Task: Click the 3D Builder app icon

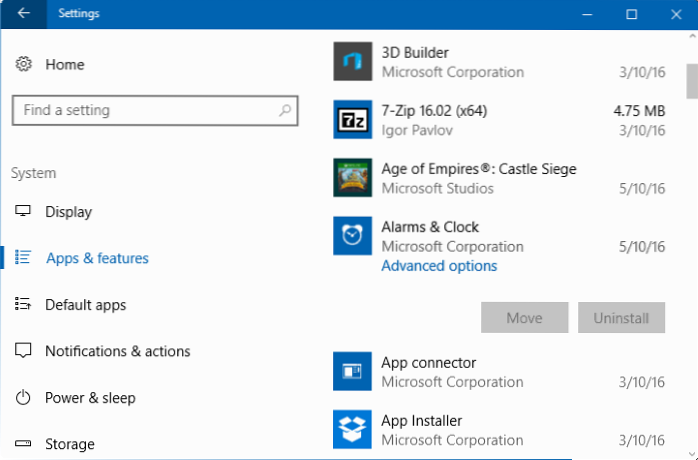Action: 352,62
